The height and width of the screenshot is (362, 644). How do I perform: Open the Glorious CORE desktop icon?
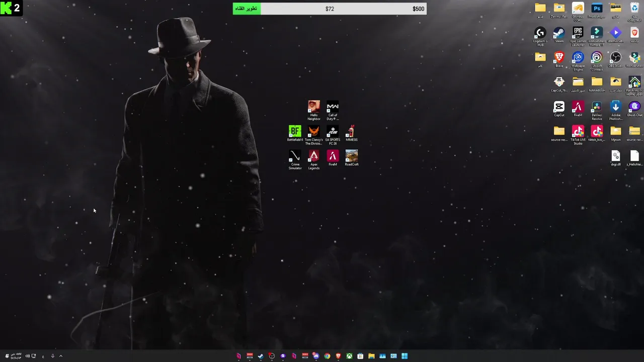[x=578, y=12]
